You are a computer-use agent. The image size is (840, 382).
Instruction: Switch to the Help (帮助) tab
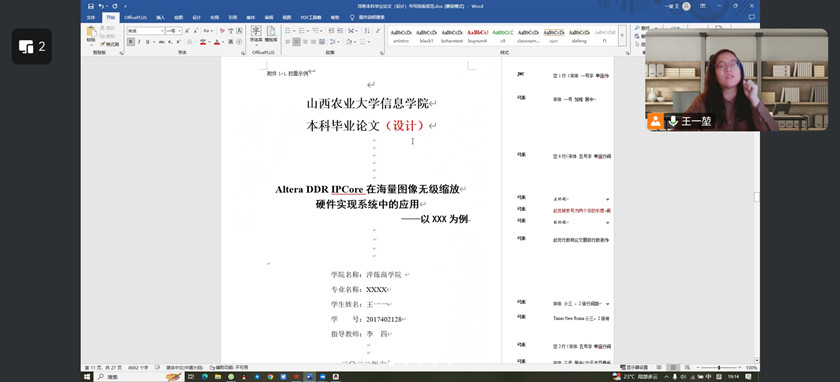(335, 17)
